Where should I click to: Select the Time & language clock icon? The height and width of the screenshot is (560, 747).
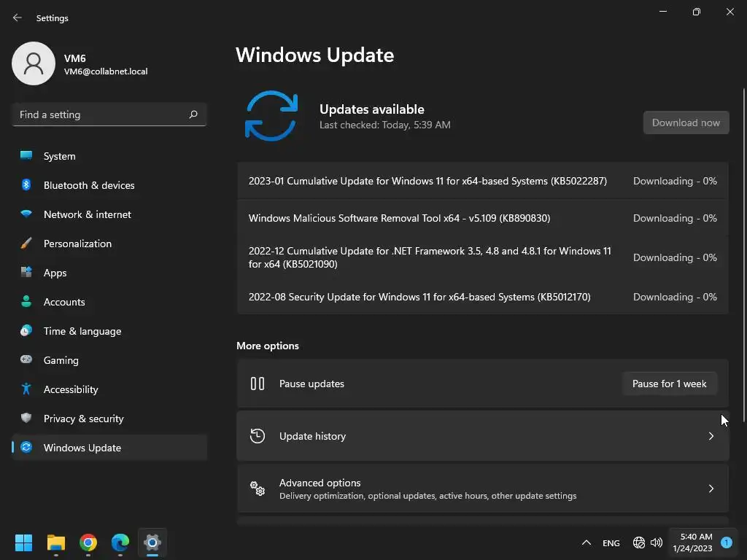(x=26, y=330)
